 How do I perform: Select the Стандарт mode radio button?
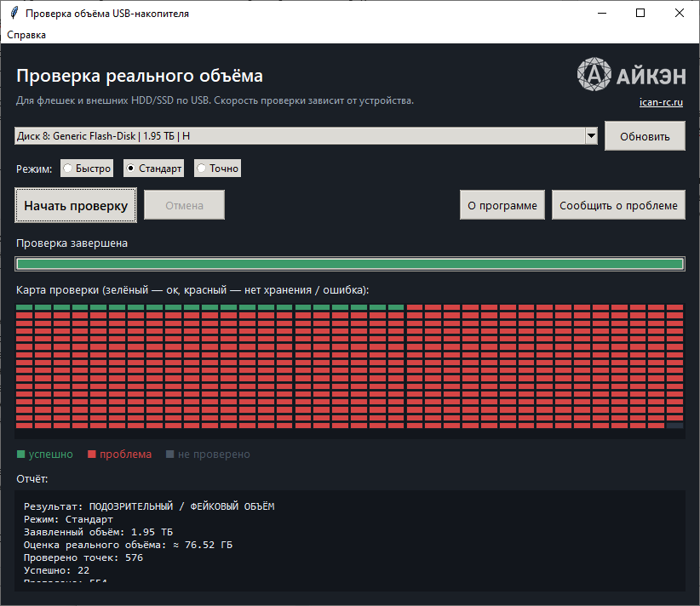pyautogui.click(x=153, y=169)
